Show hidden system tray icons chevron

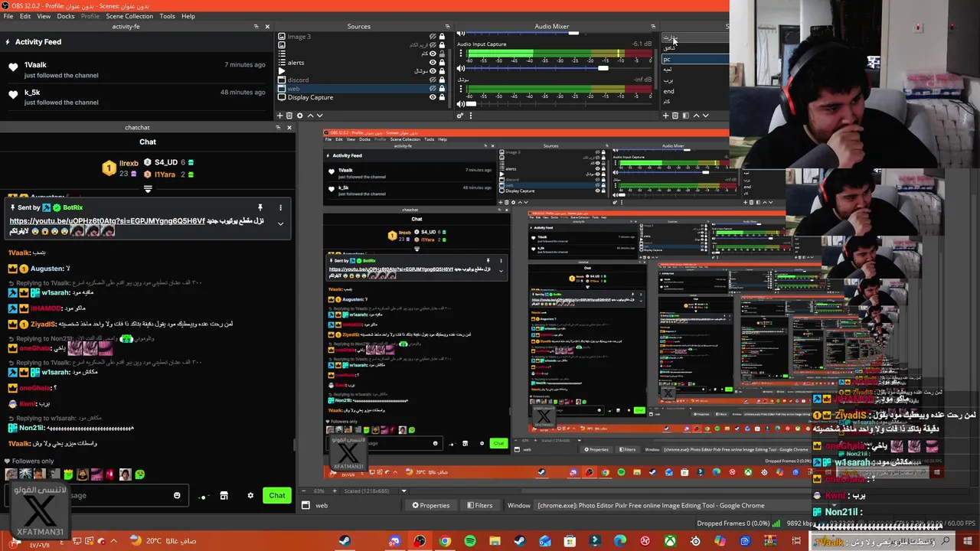coord(113,541)
